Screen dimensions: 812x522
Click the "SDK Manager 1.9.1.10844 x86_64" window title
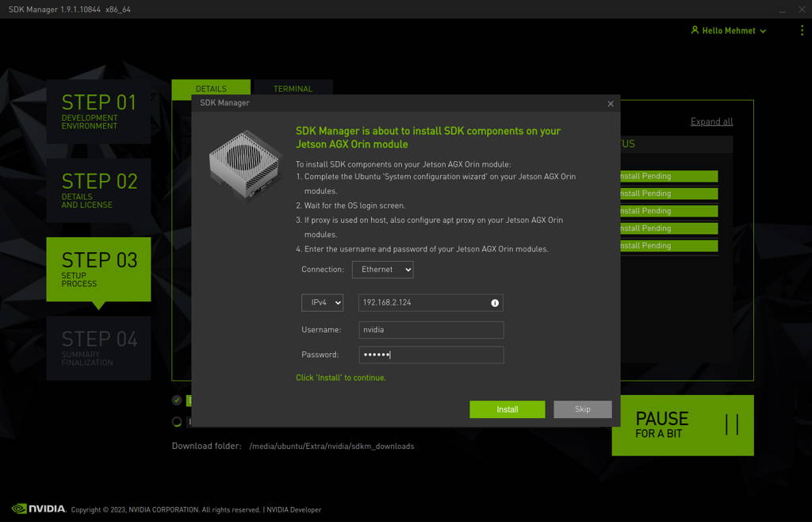coord(70,10)
